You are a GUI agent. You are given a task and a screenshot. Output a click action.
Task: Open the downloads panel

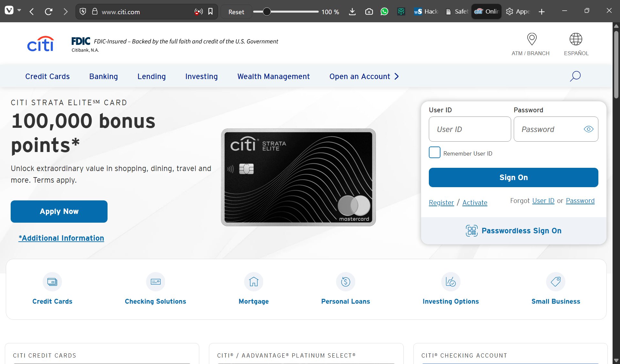click(x=352, y=12)
